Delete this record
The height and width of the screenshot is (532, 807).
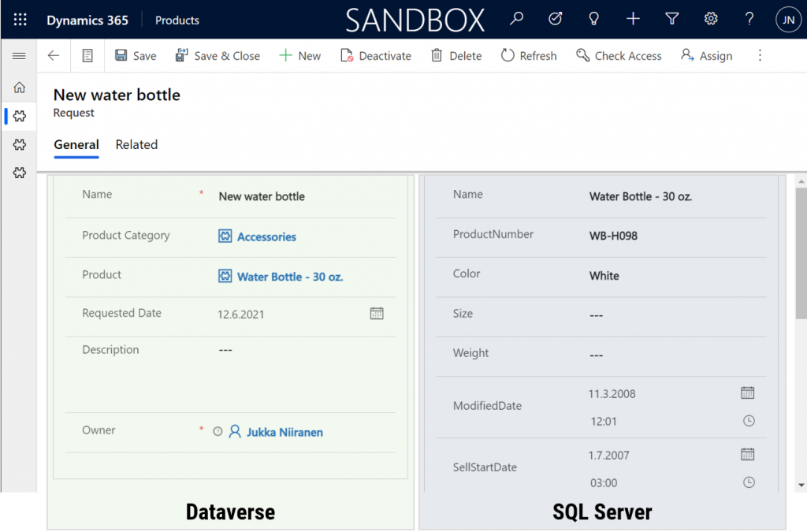pyautogui.click(x=456, y=56)
